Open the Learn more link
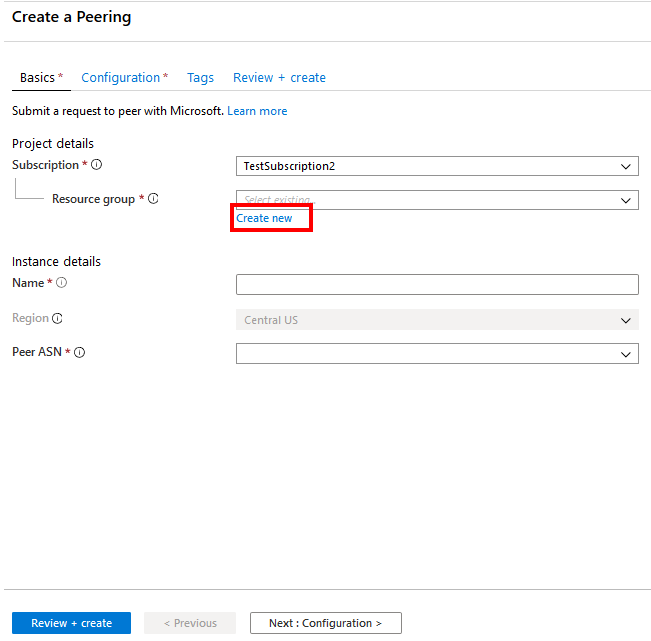The height and width of the screenshot is (641, 651). tap(257, 111)
